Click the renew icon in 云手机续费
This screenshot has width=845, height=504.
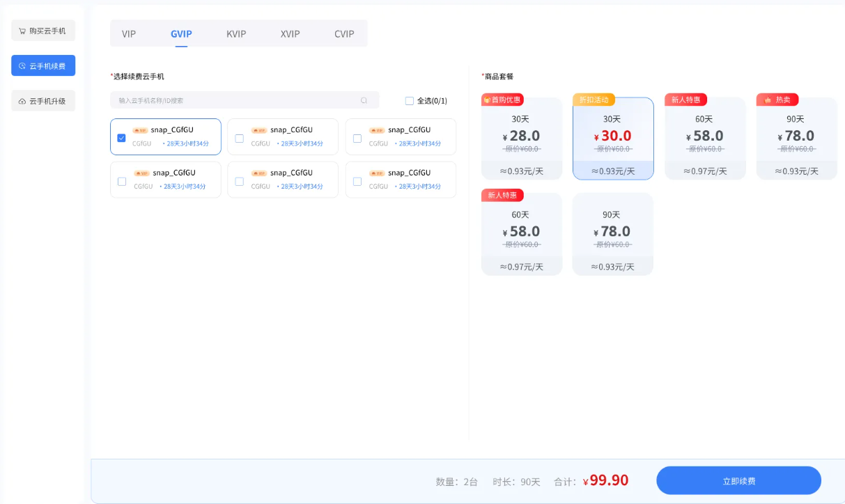pyautogui.click(x=22, y=66)
